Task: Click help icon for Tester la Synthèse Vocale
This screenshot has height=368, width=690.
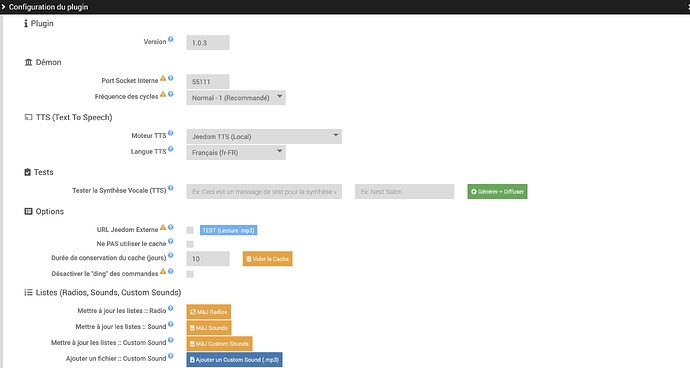Action: (x=171, y=188)
